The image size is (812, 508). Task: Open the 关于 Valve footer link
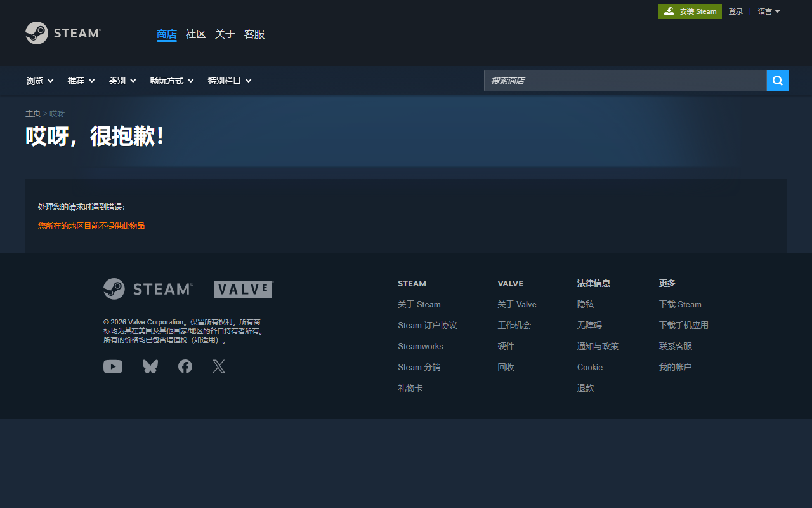click(517, 305)
